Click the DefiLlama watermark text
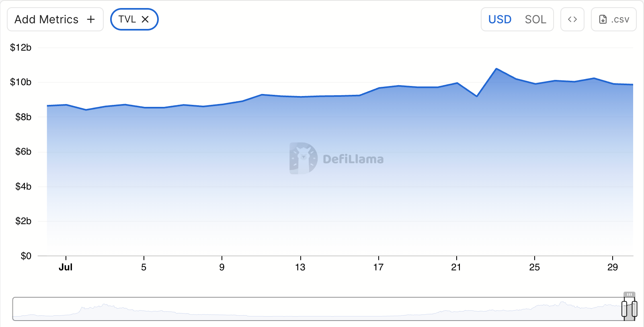This screenshot has height=327, width=644. pyautogui.click(x=353, y=159)
